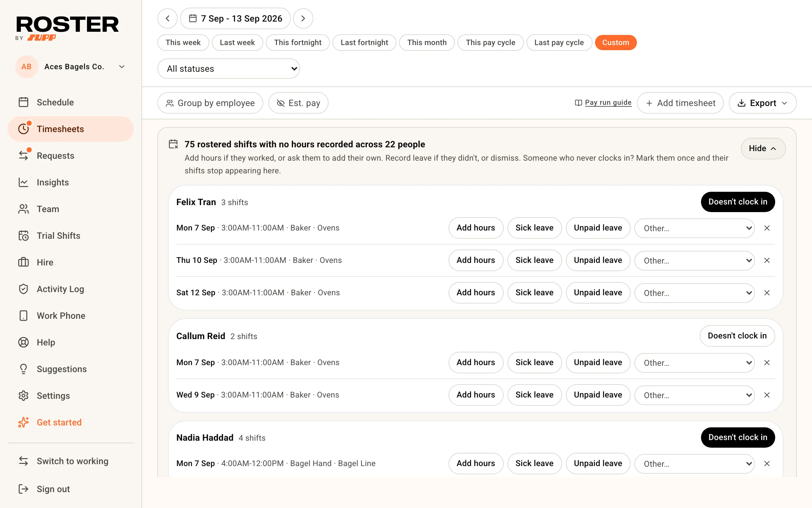Click Switch to working

click(71, 461)
